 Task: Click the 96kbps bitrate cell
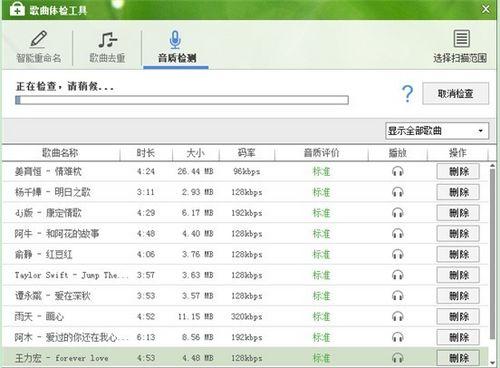pos(246,172)
